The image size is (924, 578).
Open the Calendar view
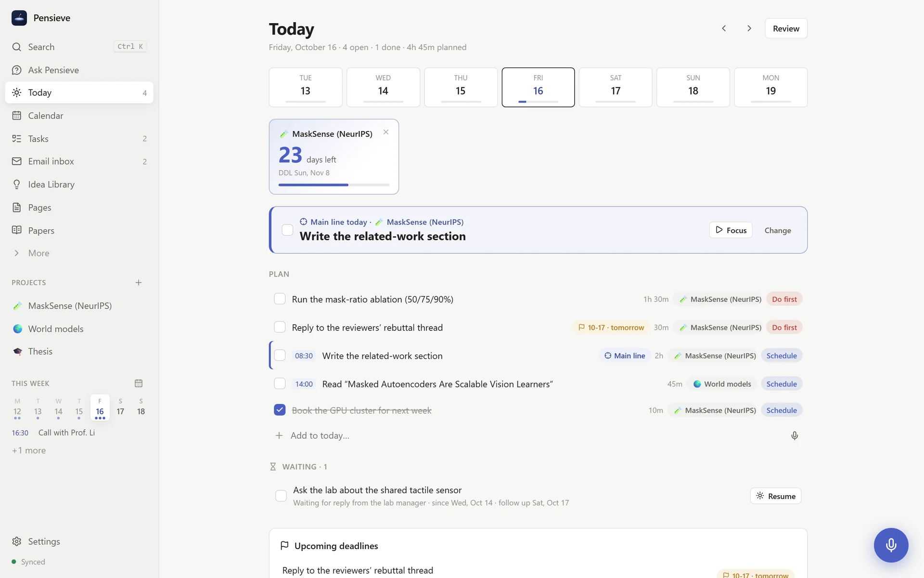tap(79, 116)
